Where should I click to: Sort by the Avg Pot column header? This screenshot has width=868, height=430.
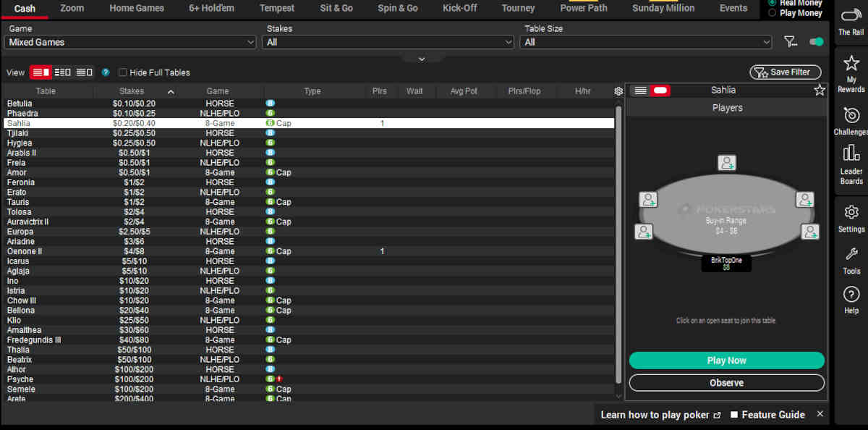464,91
